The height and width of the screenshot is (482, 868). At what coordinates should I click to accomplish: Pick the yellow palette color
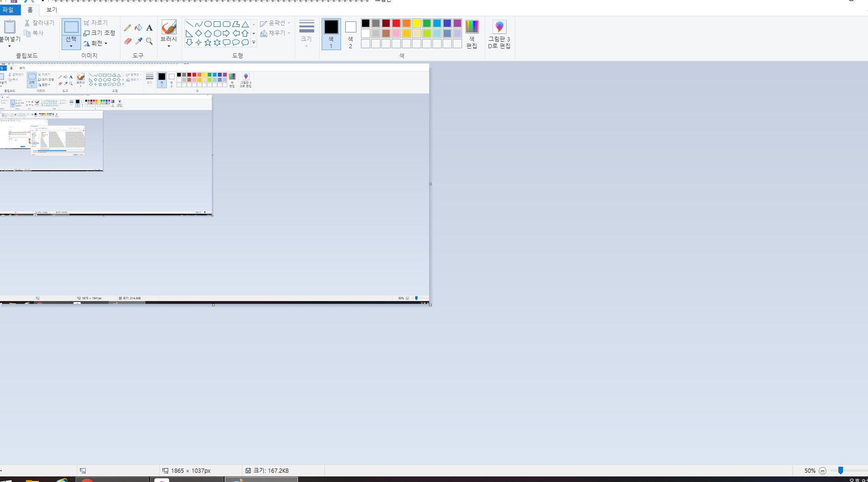417,23
